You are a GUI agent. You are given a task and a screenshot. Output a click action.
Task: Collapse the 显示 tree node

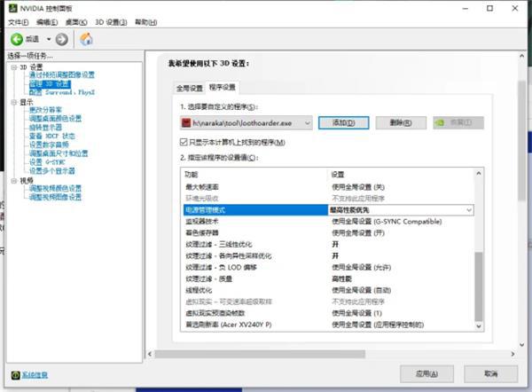12,102
